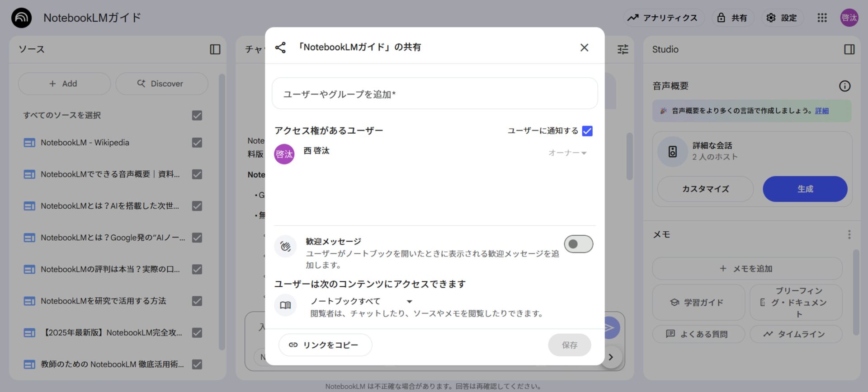Uncheck 【2025年最新版】 source checkbox
This screenshot has width=868, height=392.
click(197, 333)
